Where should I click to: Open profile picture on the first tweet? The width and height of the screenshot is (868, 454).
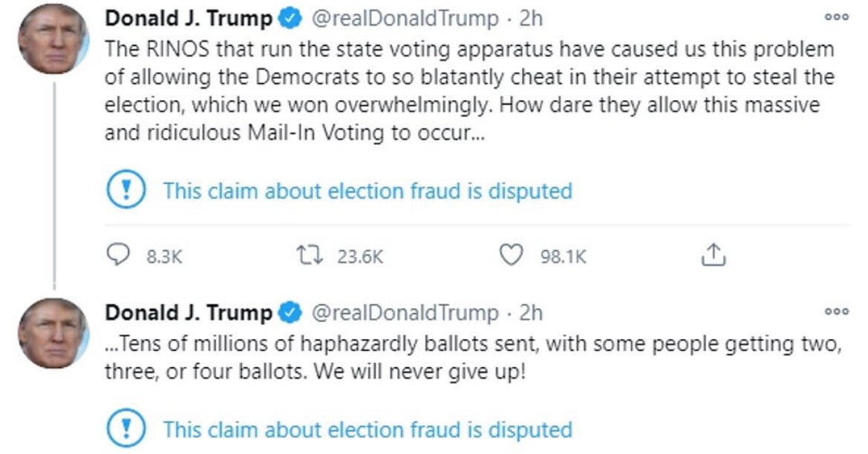[53, 39]
